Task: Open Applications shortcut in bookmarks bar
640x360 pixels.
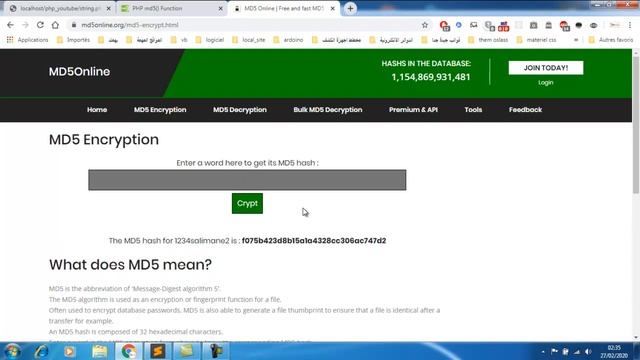Action: 27,40
